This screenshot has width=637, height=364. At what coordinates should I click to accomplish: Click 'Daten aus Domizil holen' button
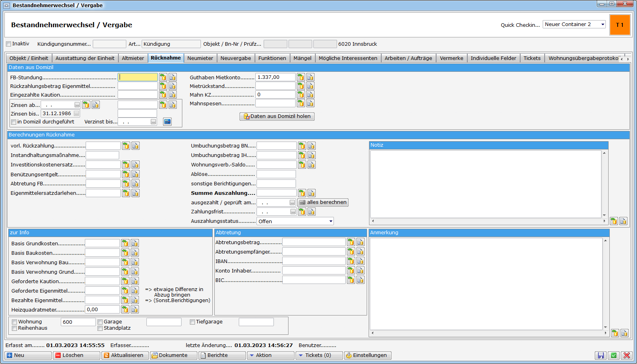(277, 116)
